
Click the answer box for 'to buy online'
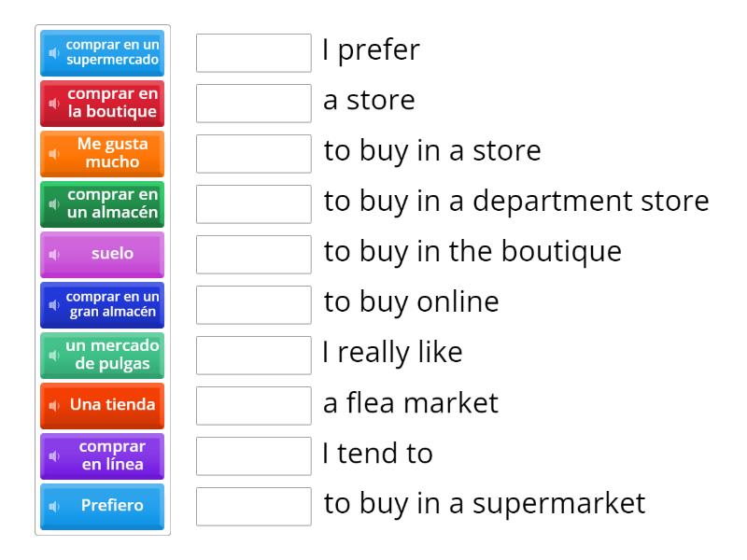[254, 305]
